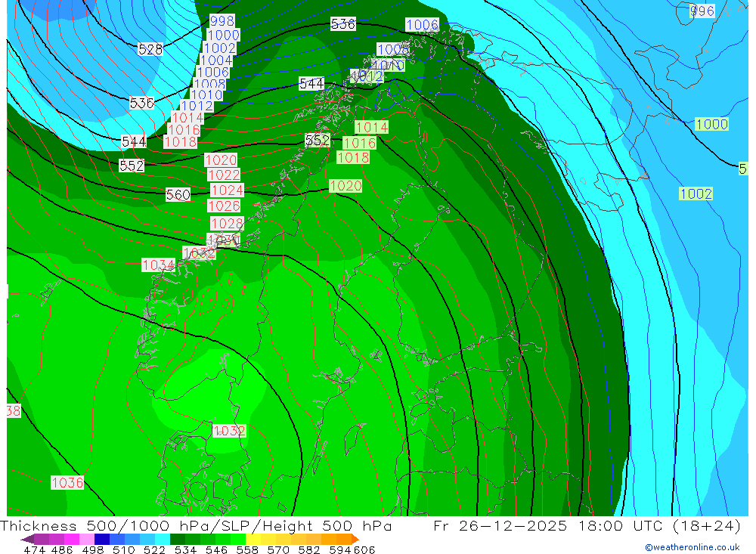Image resolution: width=756 pixels, height=554 pixels.
Task: Click legend value 570
Action: point(277,549)
